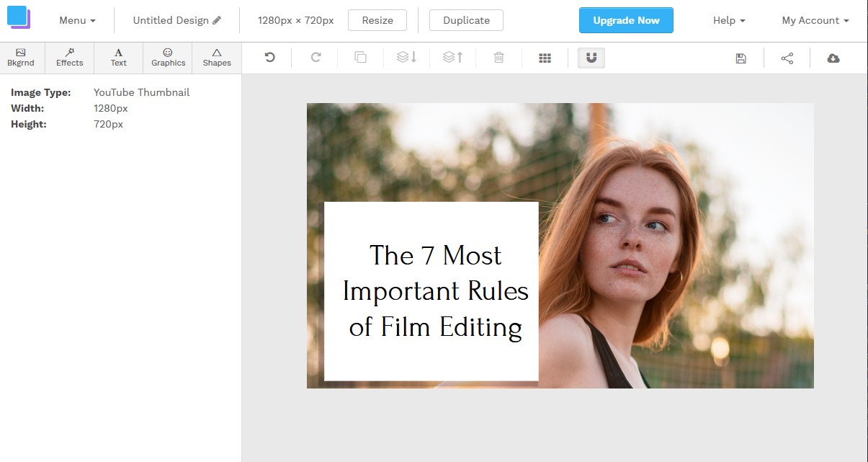Image resolution: width=868 pixels, height=462 pixels.
Task: Open the My Account dropdown
Action: [x=815, y=20]
